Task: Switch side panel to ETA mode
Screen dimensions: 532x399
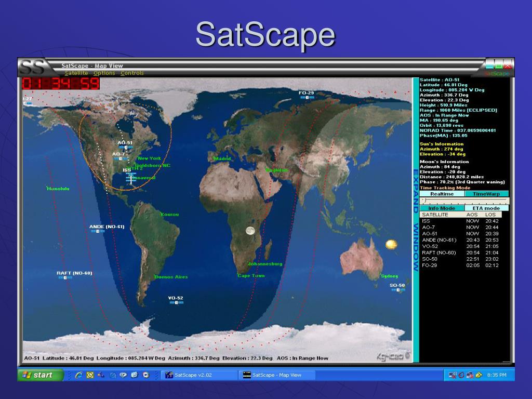Action: click(486, 208)
